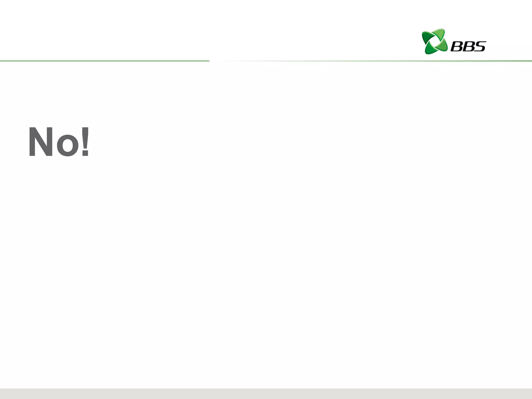532x399 pixels.
Task: Click the second B in the BBS wordmark
Action: click(468, 46)
